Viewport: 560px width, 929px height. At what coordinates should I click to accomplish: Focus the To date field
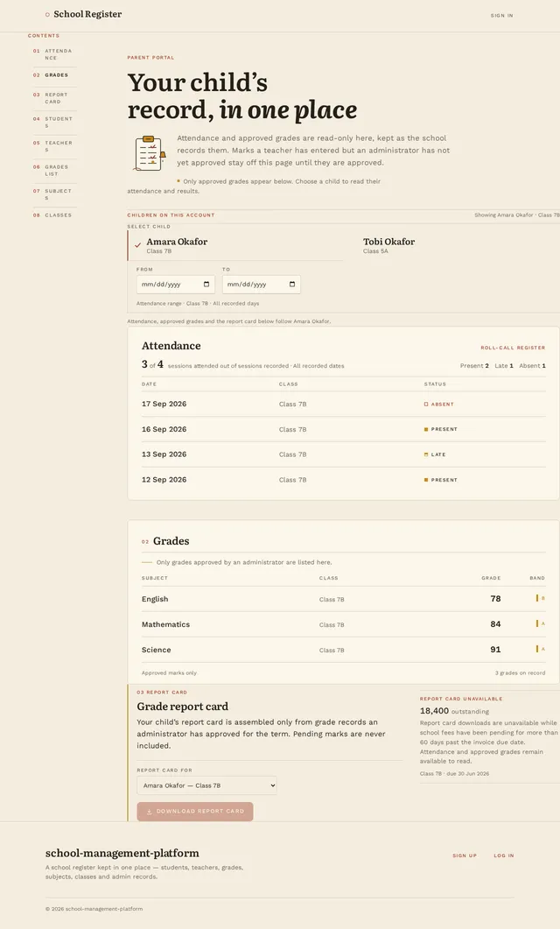261,285
